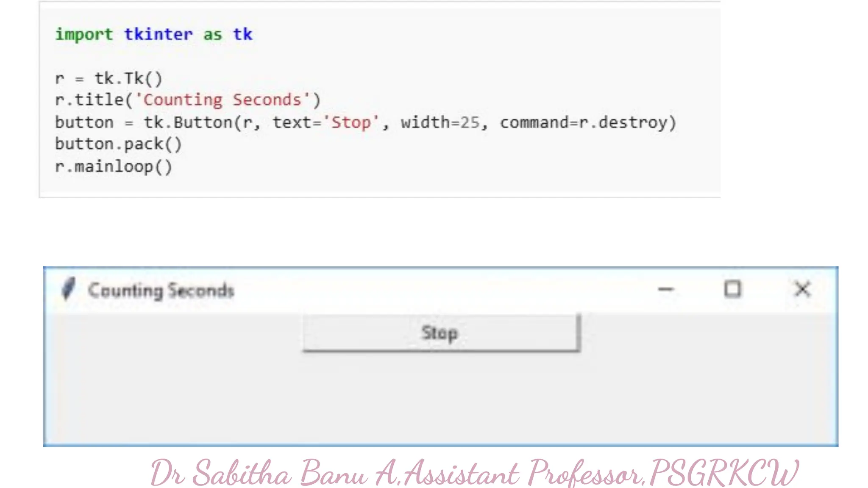
Task: Close the Counting Seconds window
Action: 802,290
